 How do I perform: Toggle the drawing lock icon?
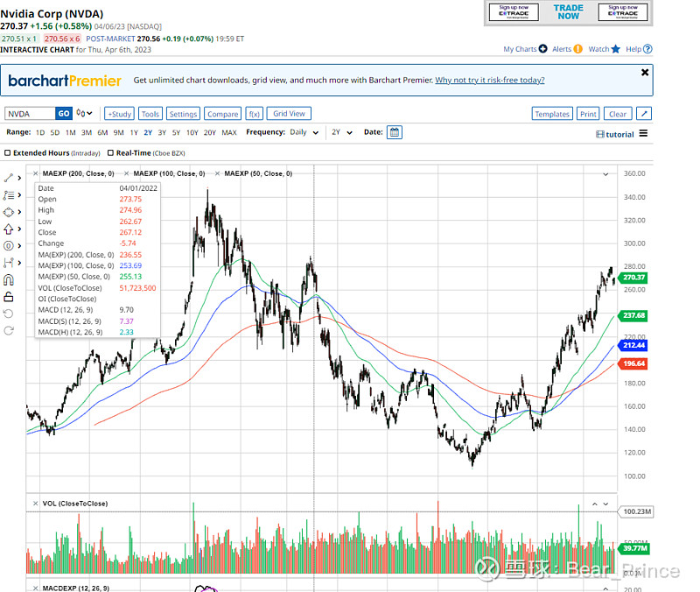[9, 297]
